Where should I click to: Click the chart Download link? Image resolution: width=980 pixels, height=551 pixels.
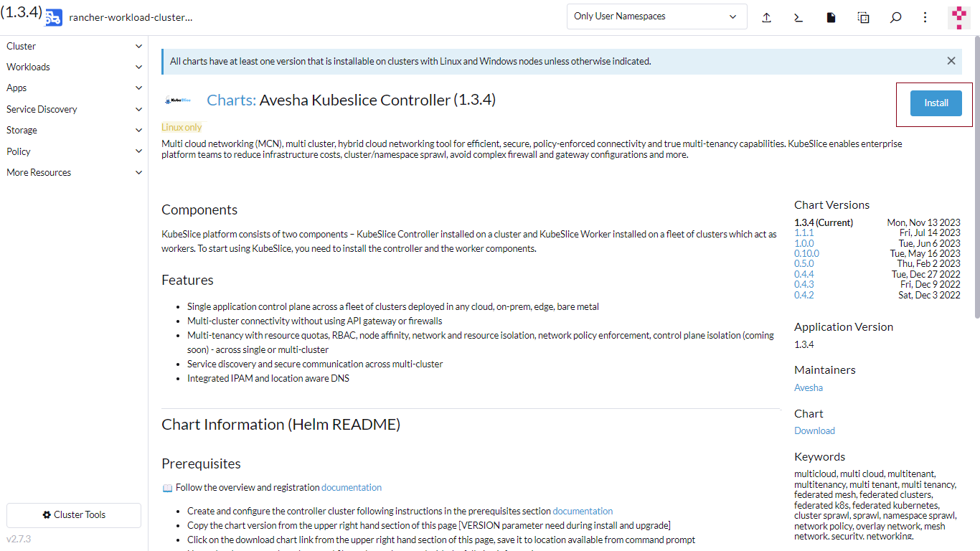click(814, 430)
